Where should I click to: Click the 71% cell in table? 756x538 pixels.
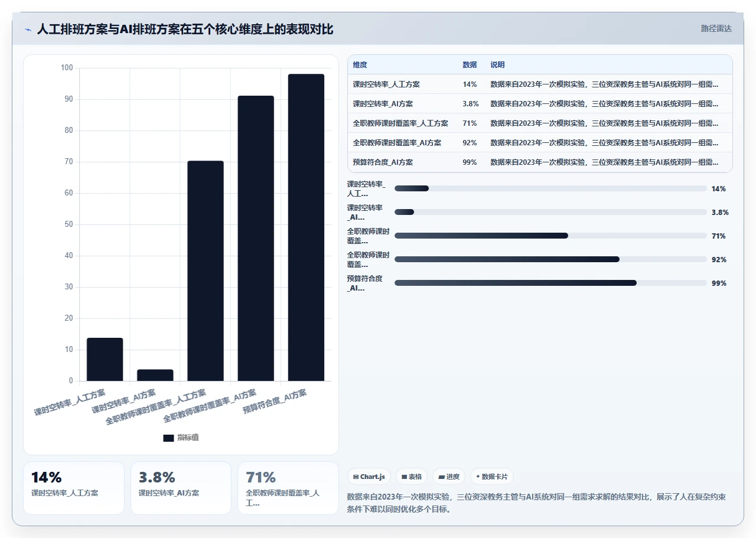pos(470,123)
